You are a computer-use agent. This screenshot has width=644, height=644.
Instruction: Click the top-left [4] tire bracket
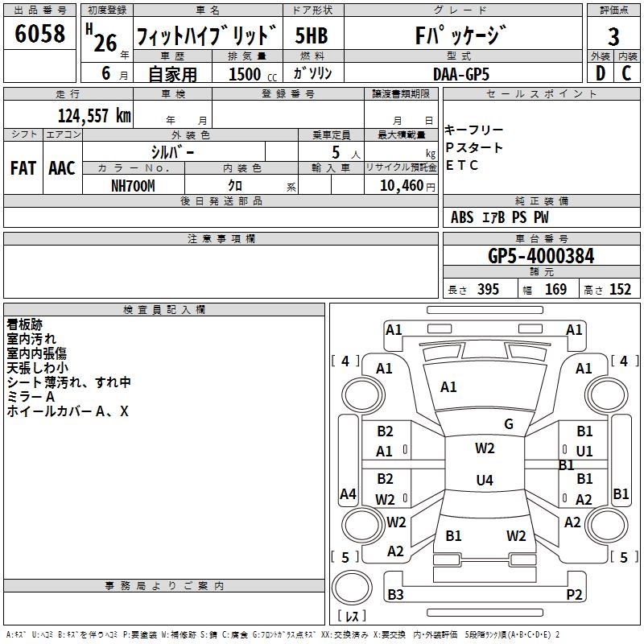[x=345, y=361]
